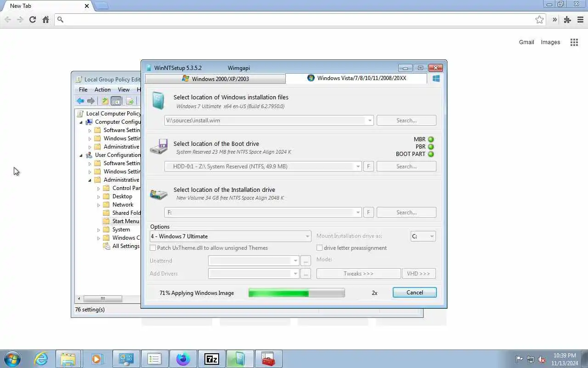588x368 pixels.
Task: Expand the System tree folder
Action: [98, 230]
